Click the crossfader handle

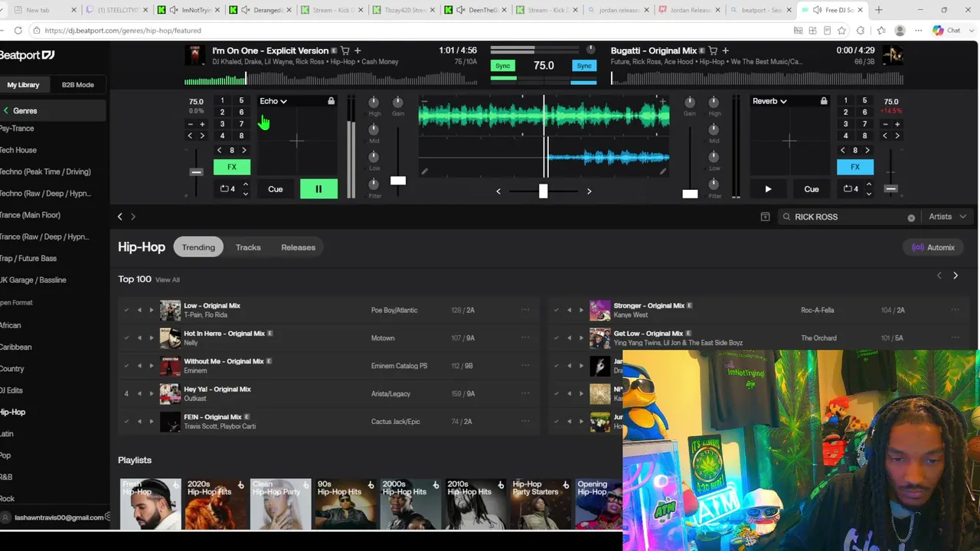[x=543, y=191]
